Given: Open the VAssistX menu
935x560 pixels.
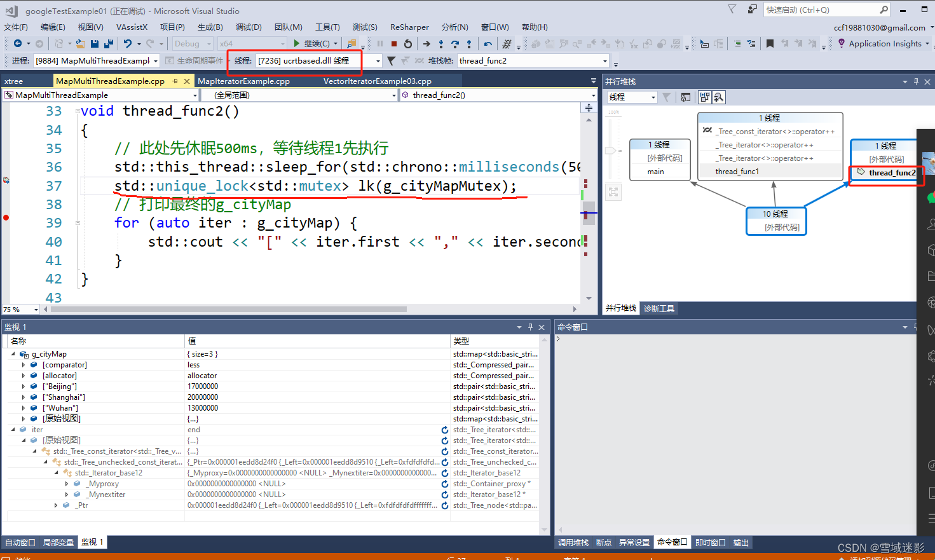Looking at the screenshot, I should coord(132,27).
